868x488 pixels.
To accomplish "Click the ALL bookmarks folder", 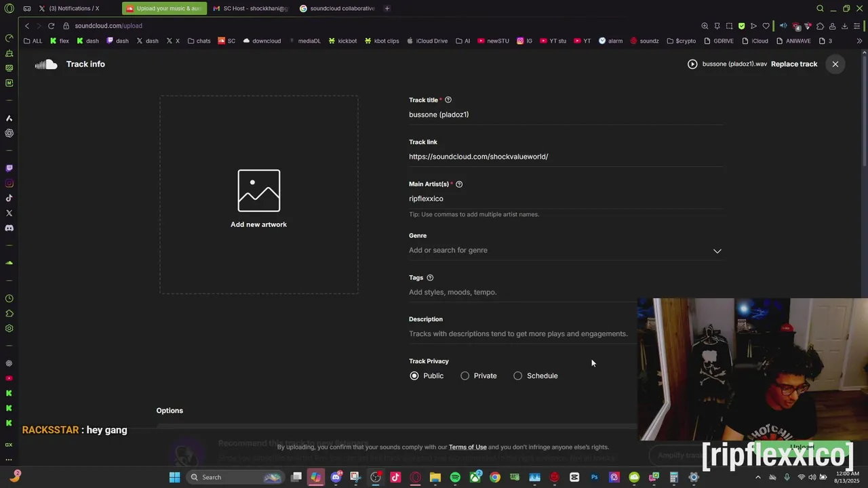I will coord(33,41).
